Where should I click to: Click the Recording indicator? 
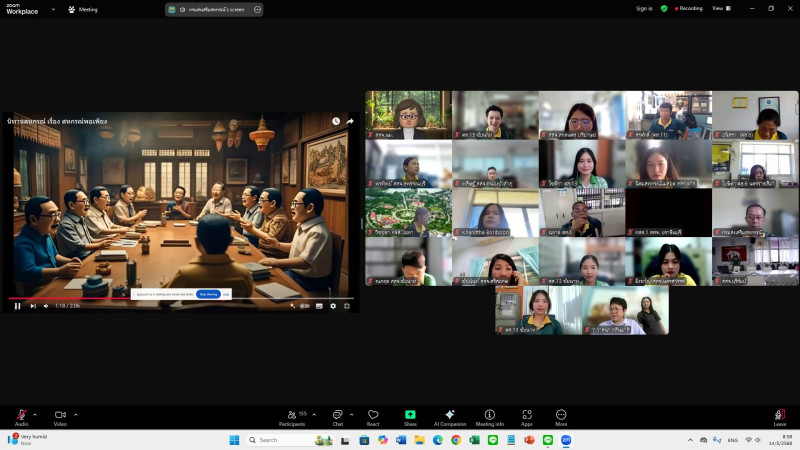(688, 9)
